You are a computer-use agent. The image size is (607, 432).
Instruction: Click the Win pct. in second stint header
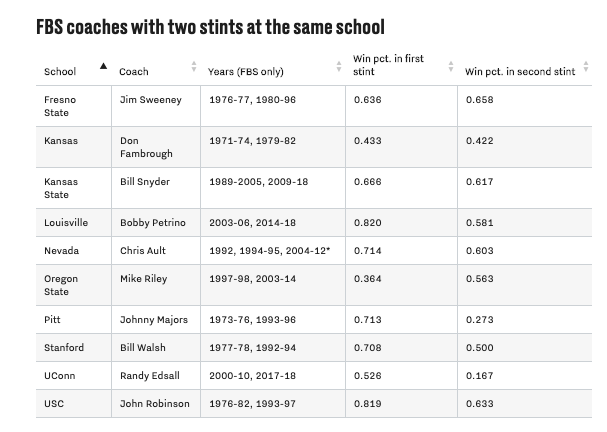click(520, 71)
